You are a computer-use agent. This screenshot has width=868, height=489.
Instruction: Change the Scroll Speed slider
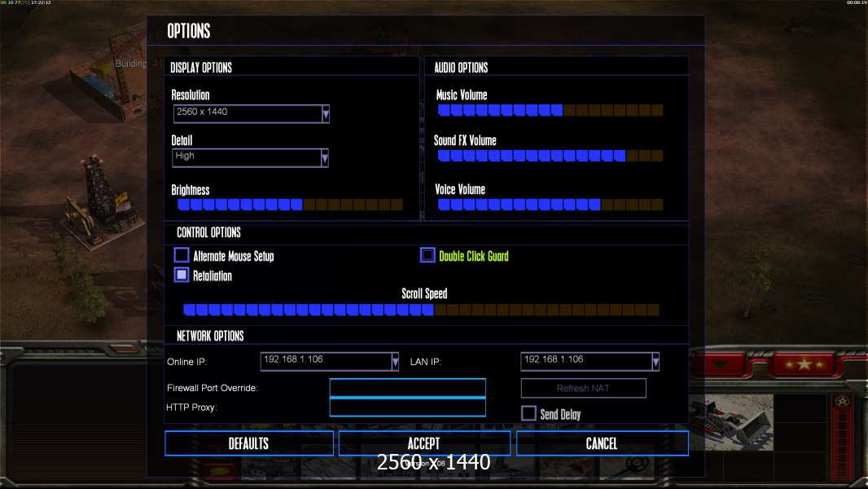tap(421, 310)
